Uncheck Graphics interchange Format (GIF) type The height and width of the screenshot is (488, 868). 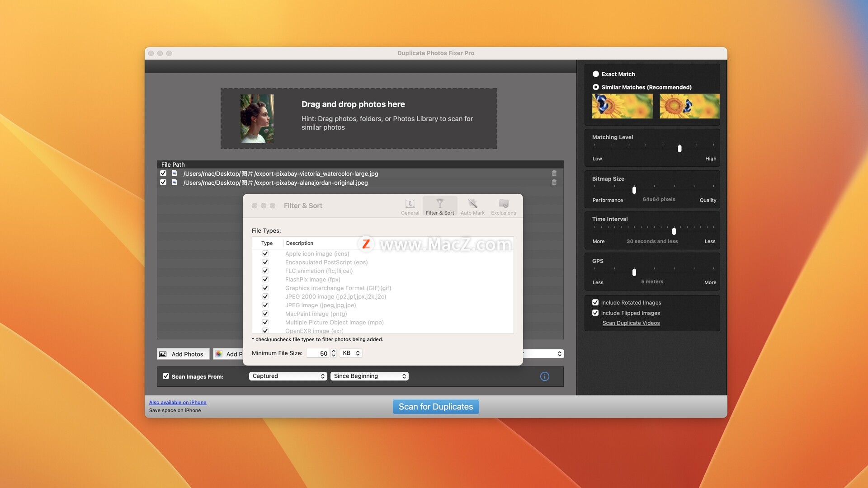click(x=265, y=288)
